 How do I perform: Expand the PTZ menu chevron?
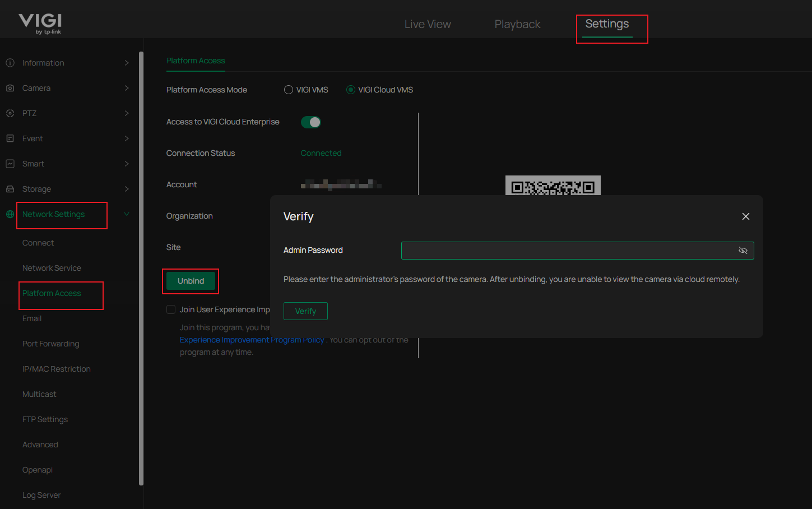pyautogui.click(x=127, y=113)
